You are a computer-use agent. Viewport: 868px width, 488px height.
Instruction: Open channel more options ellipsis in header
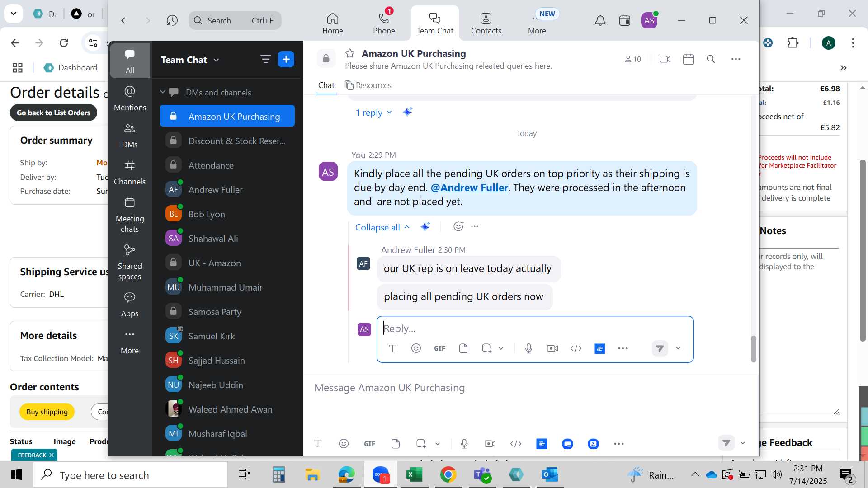[736, 59]
